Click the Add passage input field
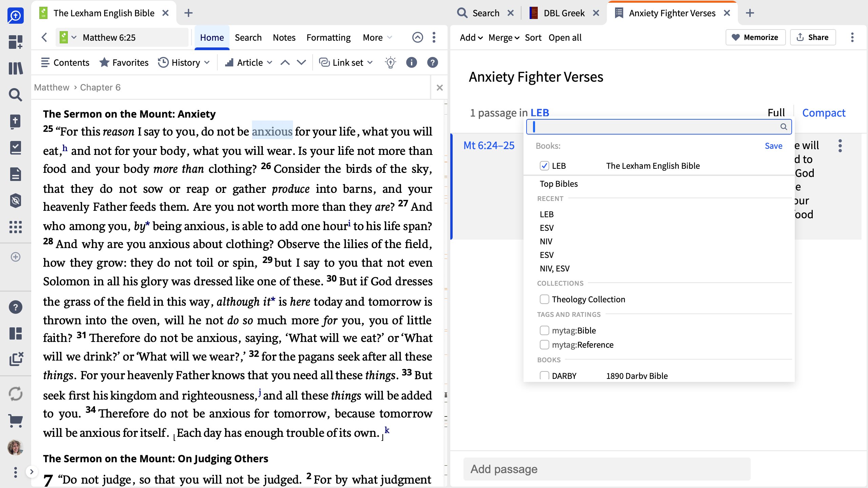868x488 pixels. [x=607, y=469]
